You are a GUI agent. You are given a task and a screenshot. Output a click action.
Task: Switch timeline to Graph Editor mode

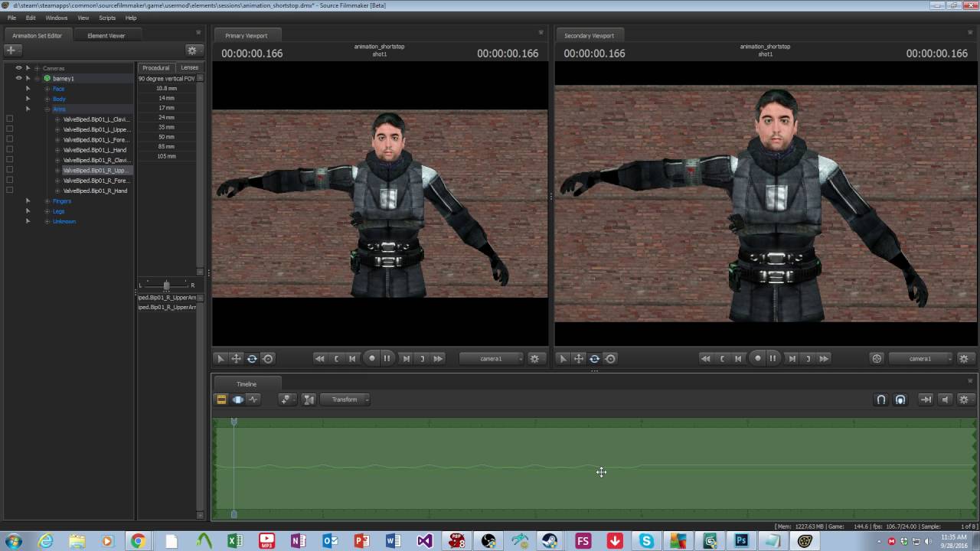pos(253,399)
